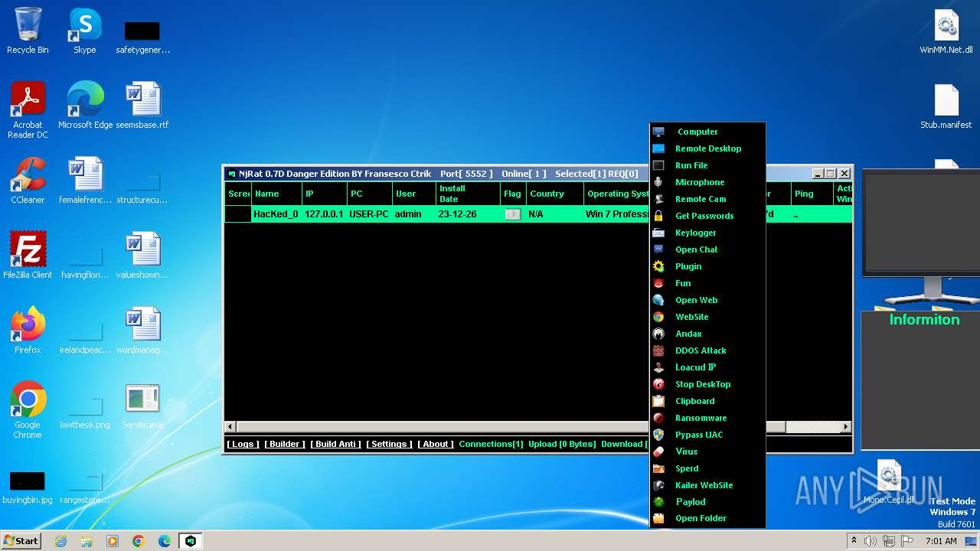This screenshot has height=551, width=980.
Task: Click the 127.0.0.1 IP cell
Action: click(325, 214)
